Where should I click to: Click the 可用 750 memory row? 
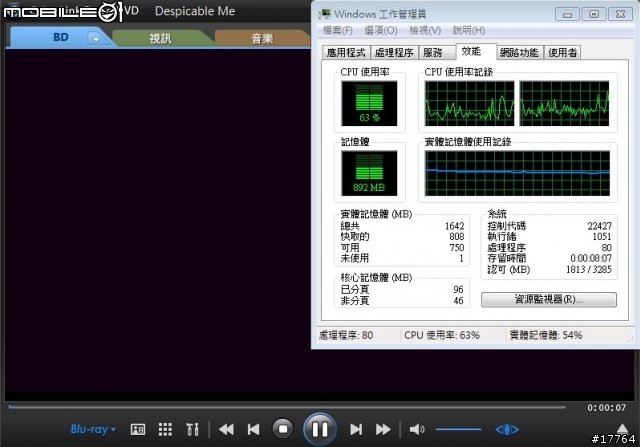[402, 247]
